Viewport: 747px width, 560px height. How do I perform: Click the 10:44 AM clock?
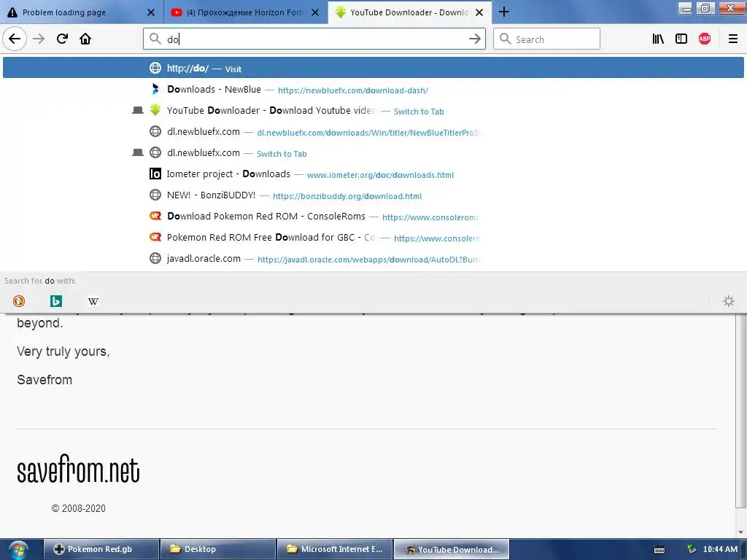720,549
